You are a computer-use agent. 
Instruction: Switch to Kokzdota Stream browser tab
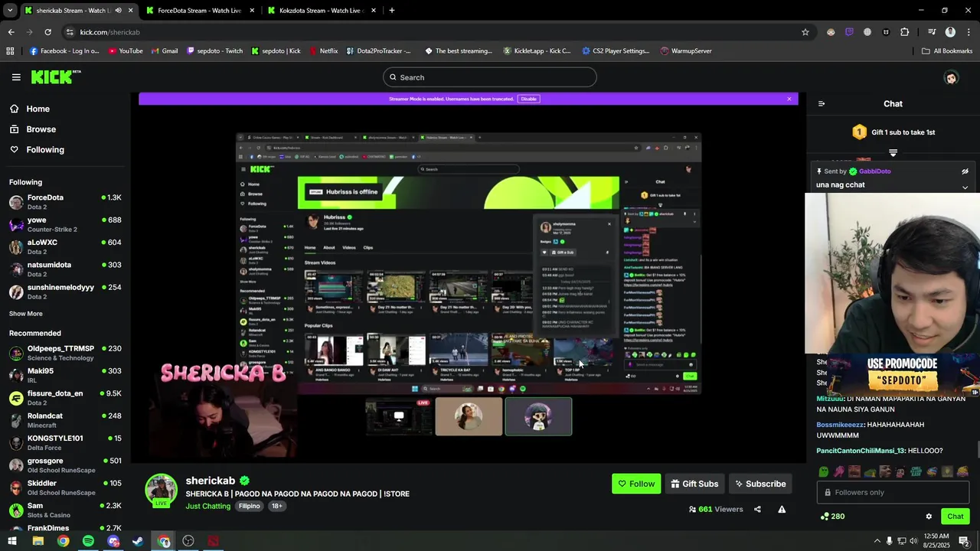pyautogui.click(x=320, y=11)
